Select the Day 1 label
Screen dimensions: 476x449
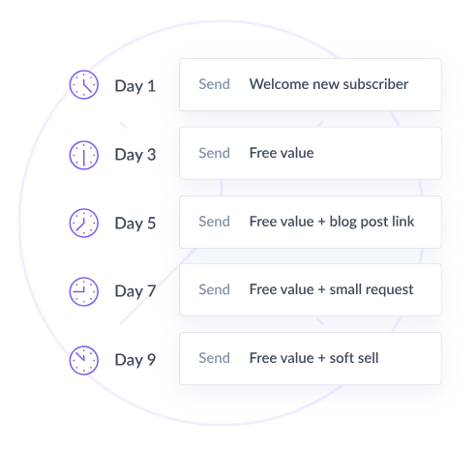[135, 86]
